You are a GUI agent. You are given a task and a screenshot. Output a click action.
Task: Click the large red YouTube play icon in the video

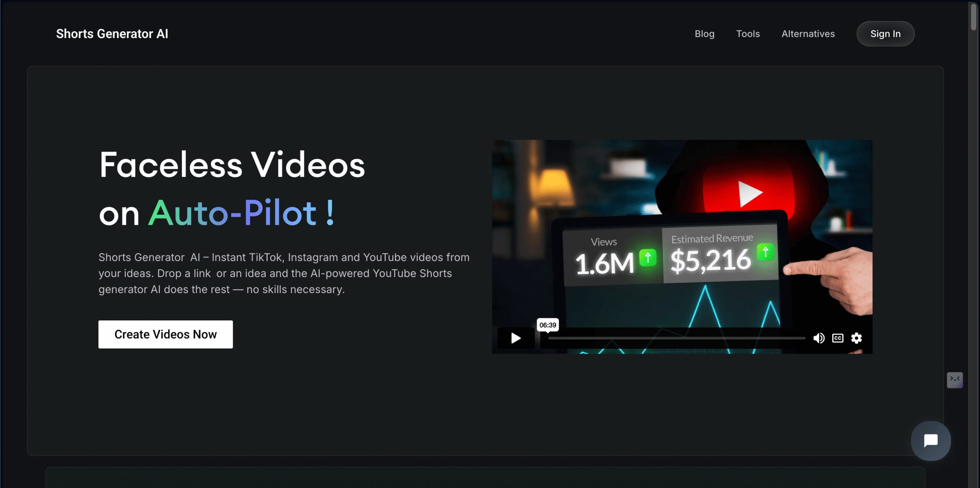pyautogui.click(x=750, y=193)
